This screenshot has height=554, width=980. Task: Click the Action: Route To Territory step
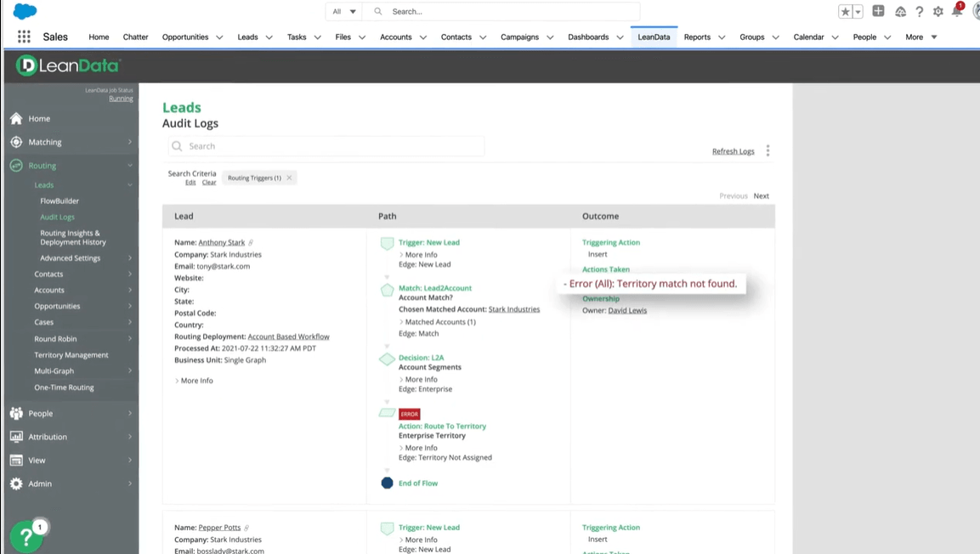point(442,426)
